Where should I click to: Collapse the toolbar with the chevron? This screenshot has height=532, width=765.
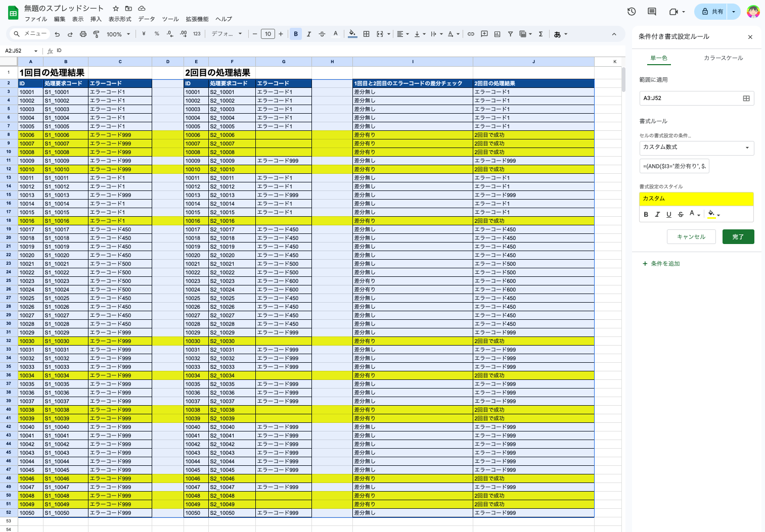pos(614,34)
